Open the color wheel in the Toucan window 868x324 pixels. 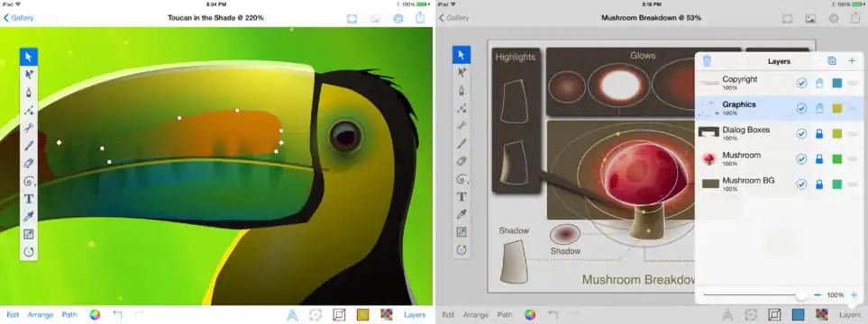pyautogui.click(x=95, y=315)
